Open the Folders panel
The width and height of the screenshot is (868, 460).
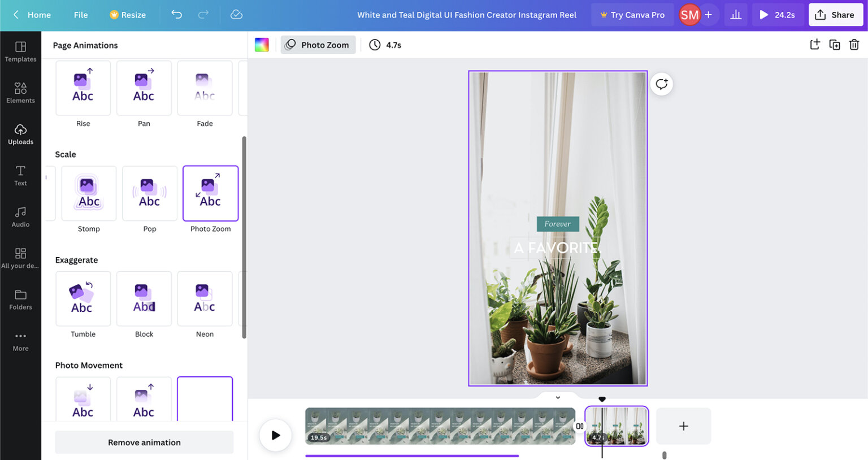20,298
